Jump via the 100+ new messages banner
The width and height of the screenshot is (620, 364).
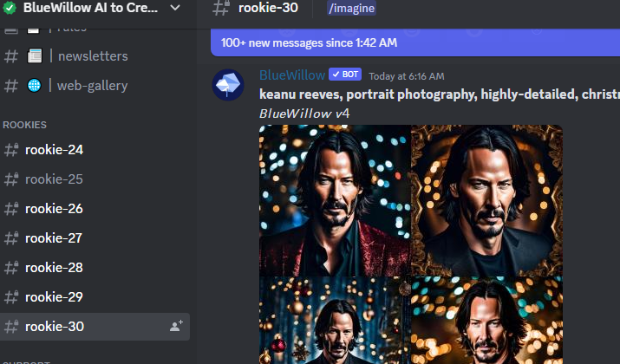[x=415, y=42]
